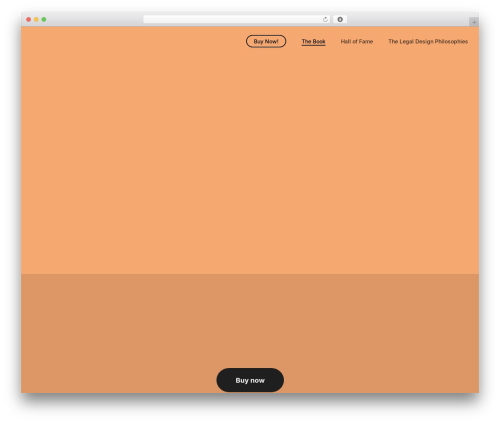Open a new tab with plus icon

474,22
